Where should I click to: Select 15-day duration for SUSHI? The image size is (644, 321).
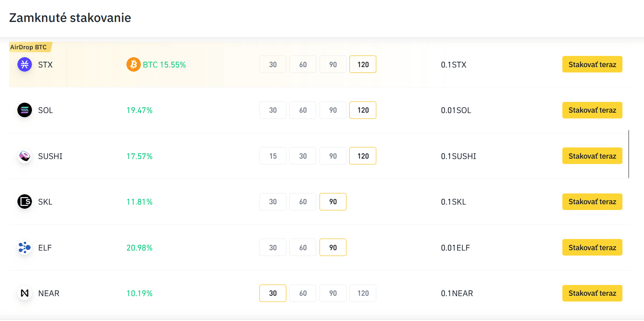coord(273,156)
